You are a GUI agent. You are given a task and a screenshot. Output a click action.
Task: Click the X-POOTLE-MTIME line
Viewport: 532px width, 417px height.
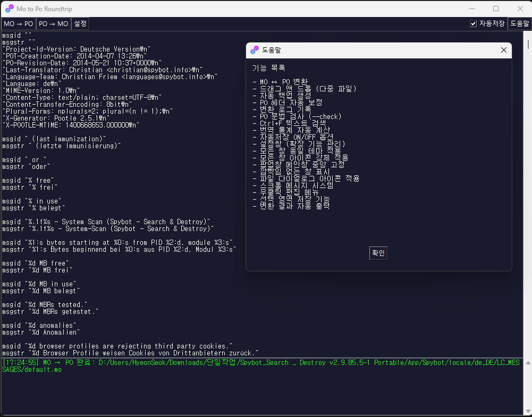[x=71, y=125]
